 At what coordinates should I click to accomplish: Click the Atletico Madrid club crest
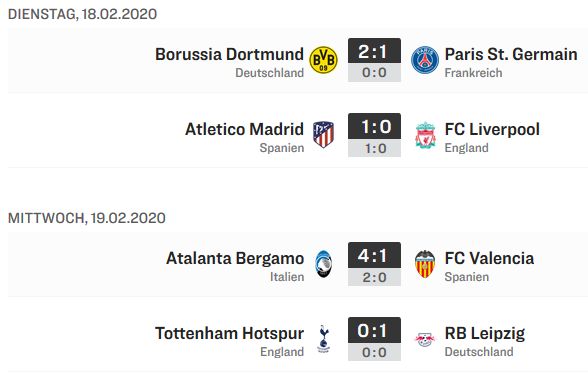[x=323, y=134]
